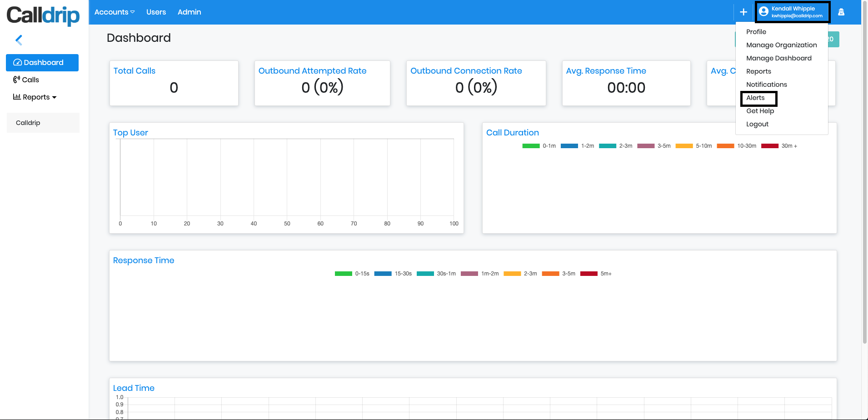Click the Calls phone icon in sidebar
This screenshot has width=868, height=420.
pyautogui.click(x=16, y=80)
